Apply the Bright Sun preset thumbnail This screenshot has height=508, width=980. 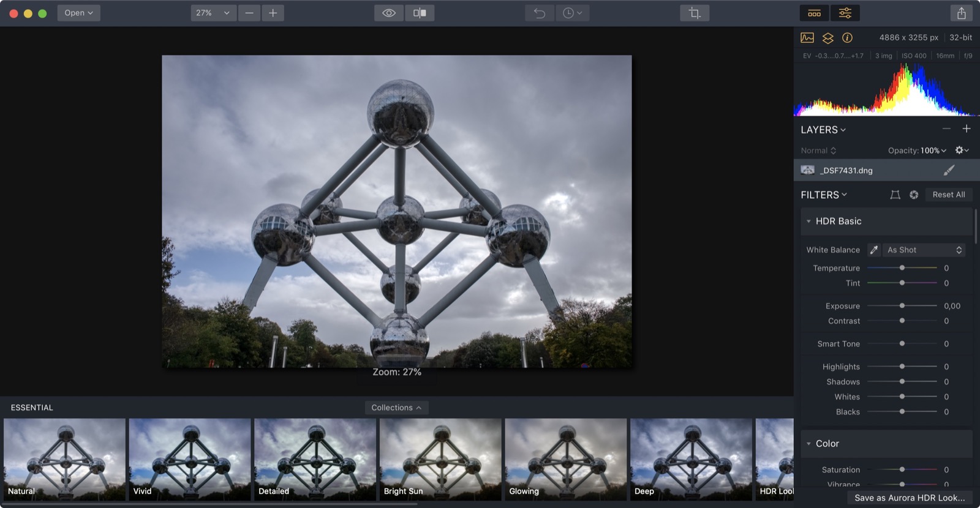point(440,459)
